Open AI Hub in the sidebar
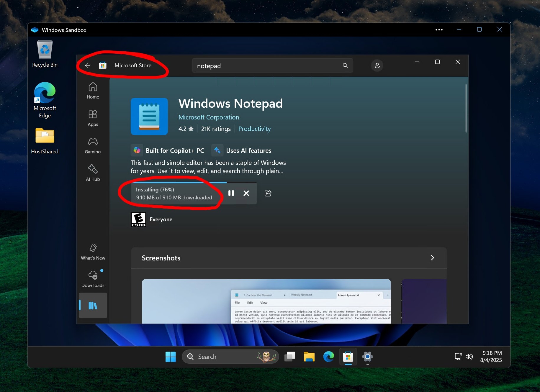This screenshot has width=540, height=392. tap(93, 173)
